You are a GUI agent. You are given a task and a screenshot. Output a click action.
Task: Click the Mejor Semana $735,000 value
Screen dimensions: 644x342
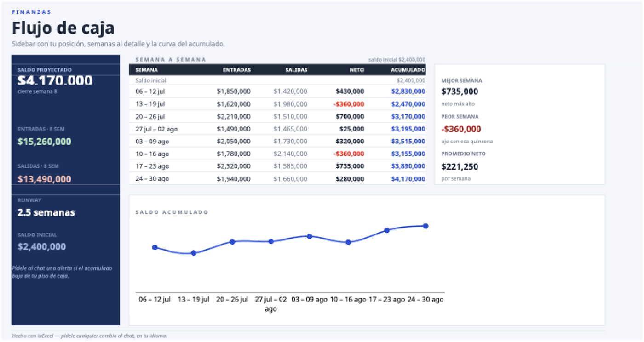460,91
